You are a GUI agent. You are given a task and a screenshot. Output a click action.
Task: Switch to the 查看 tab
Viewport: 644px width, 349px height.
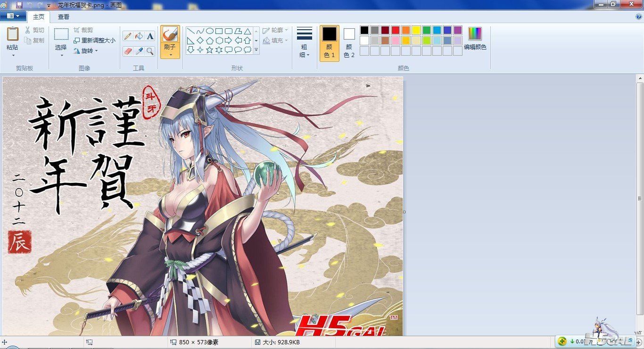(x=64, y=17)
